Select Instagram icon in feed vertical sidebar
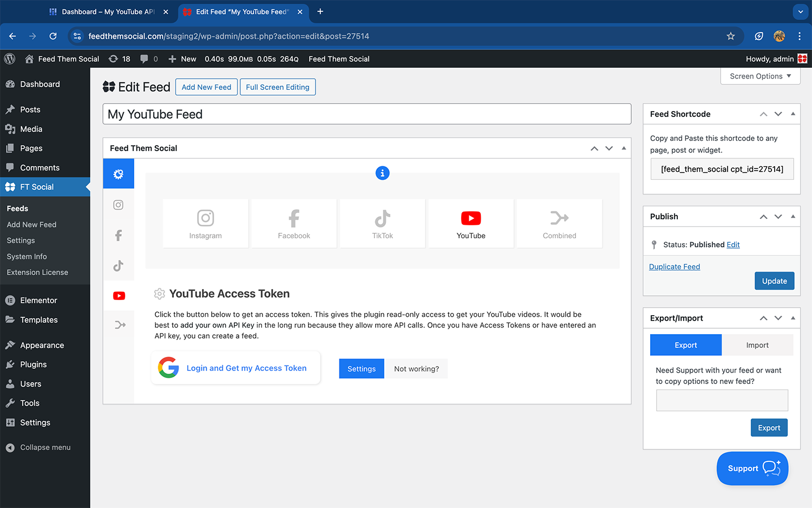812x508 pixels. click(x=119, y=205)
